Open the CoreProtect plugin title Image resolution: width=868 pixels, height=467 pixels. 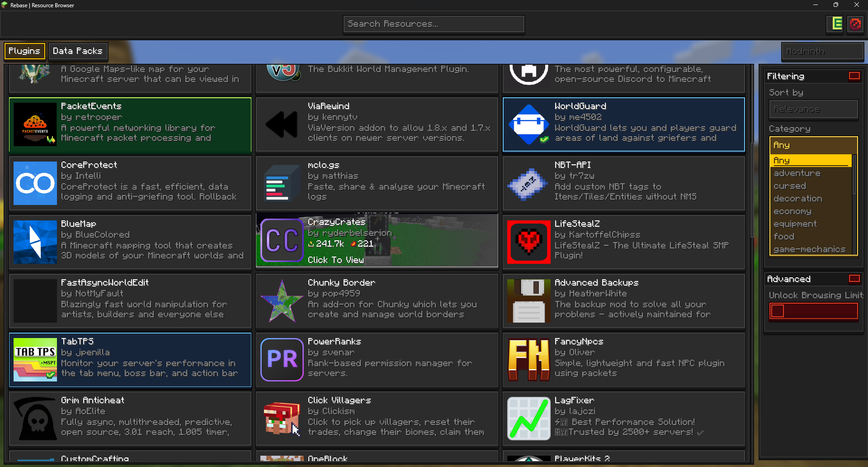click(89, 165)
